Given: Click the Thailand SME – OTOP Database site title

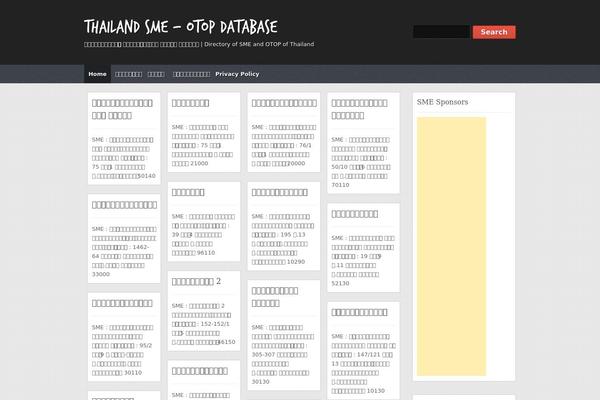Looking at the screenshot, I should click(181, 27).
